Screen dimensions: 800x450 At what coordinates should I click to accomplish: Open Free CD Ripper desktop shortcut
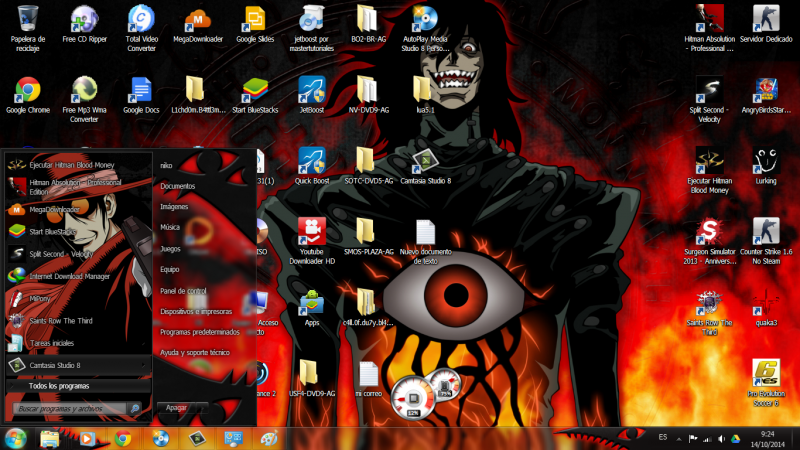click(x=85, y=20)
